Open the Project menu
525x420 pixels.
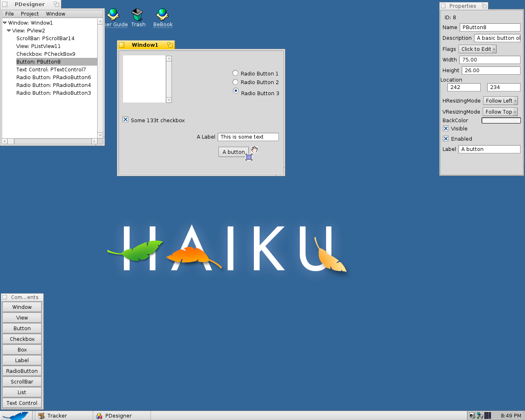point(30,14)
